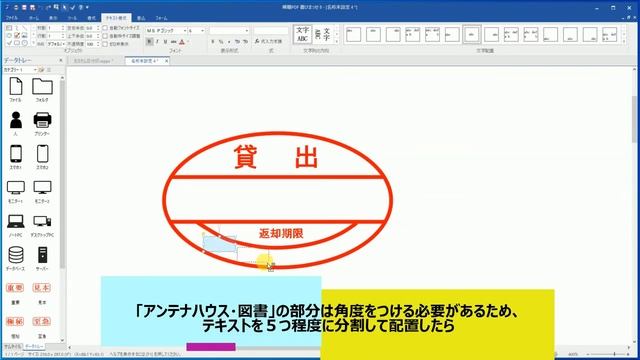Image resolution: width=640 pixels, height=360 pixels.
Task: Insert the ファイル icon from the data tray
Action: pos(16,87)
